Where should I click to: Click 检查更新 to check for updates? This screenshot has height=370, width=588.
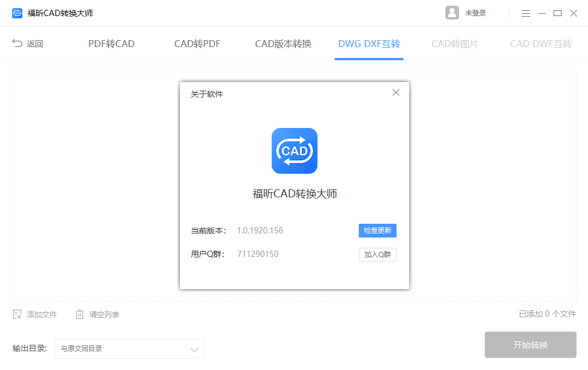pos(377,230)
